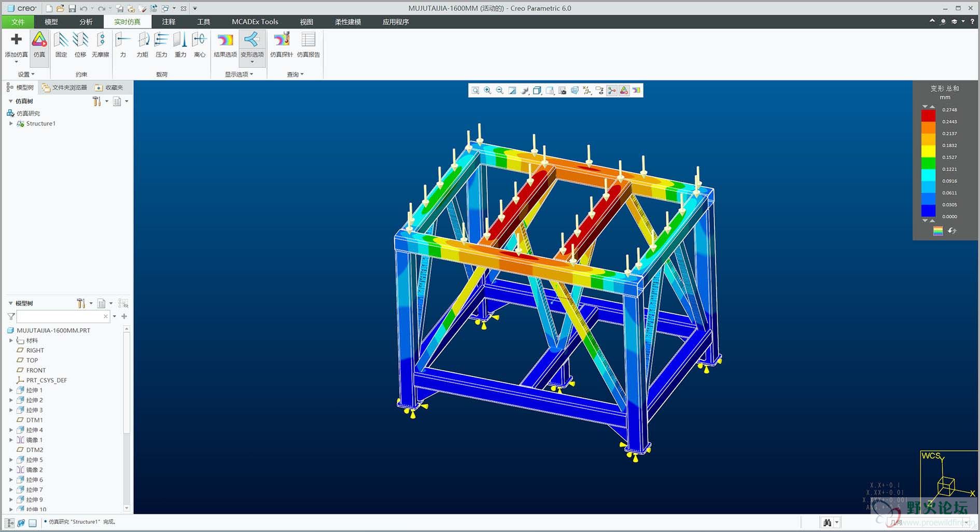Click the model tree vertical scrollbar down arrow

127,508
